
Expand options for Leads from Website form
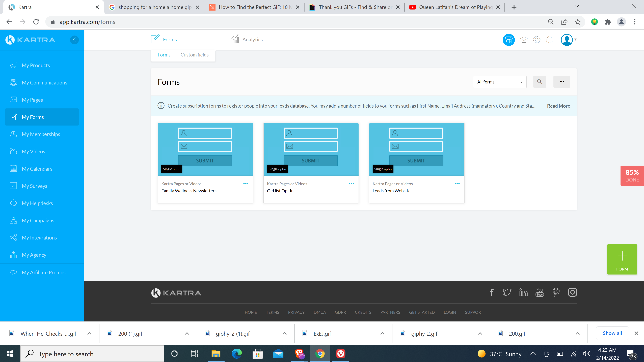(457, 184)
